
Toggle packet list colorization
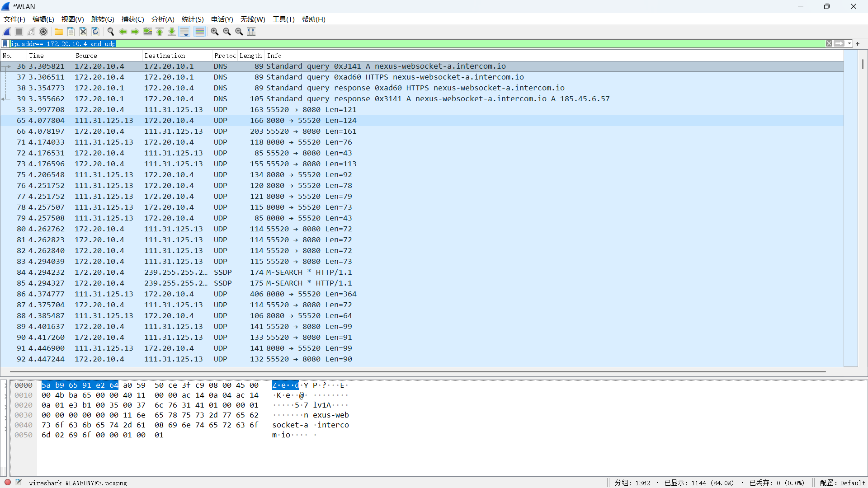199,32
